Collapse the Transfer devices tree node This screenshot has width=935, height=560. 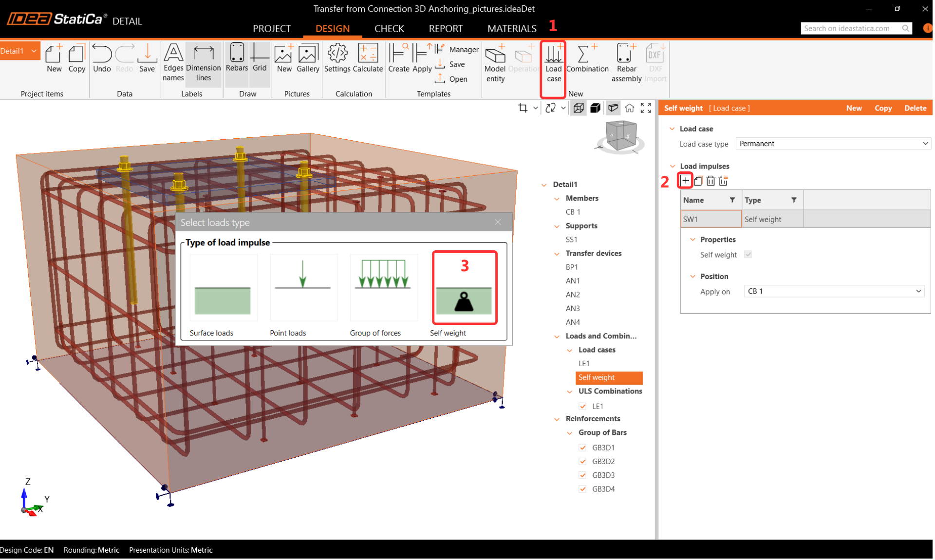pos(557,254)
